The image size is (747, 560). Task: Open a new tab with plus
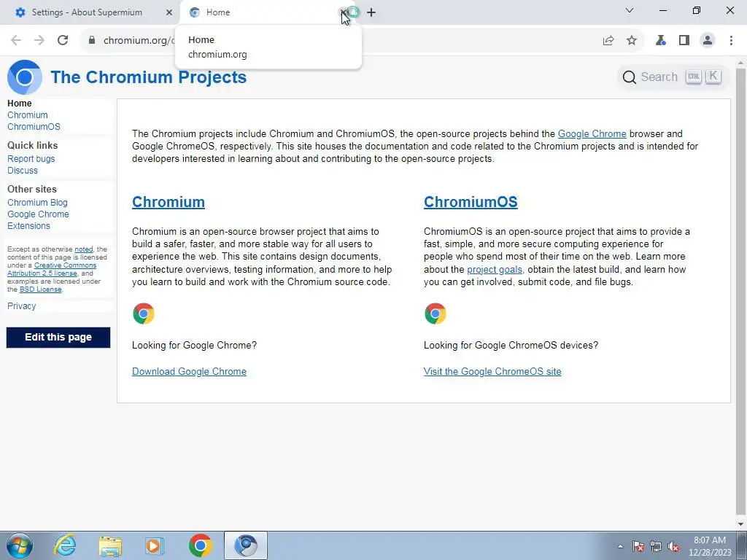[x=371, y=12]
